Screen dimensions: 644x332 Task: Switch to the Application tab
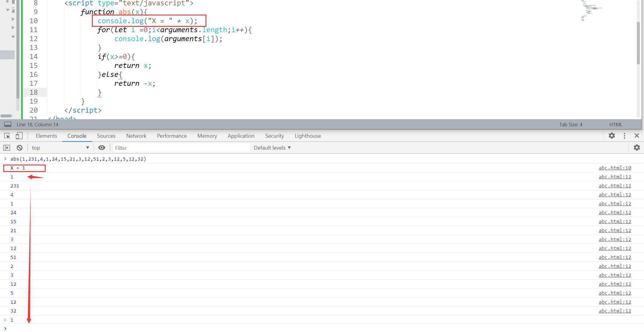241,136
